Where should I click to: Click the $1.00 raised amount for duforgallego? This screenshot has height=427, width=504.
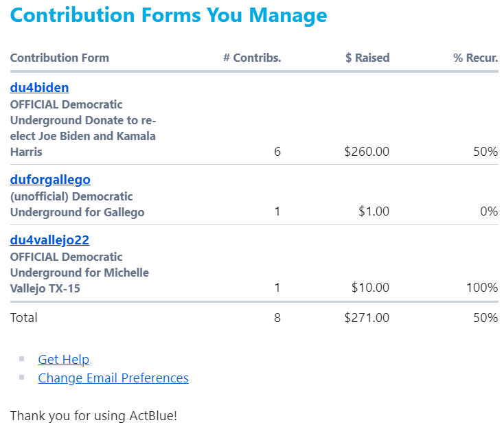click(374, 212)
